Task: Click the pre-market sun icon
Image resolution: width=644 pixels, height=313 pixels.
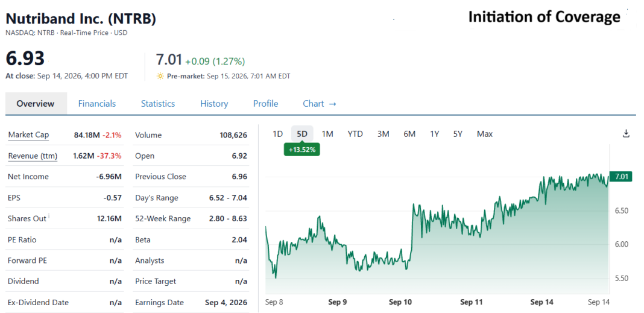Action: [160, 77]
